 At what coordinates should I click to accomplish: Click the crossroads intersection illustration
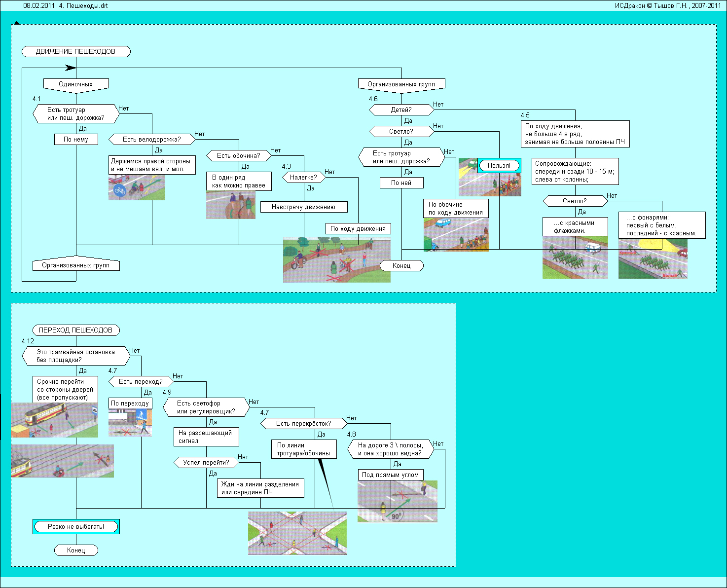(297, 533)
